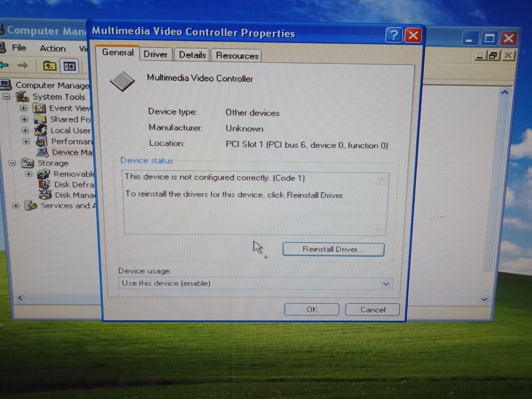Select the System Tools icon

23,97
